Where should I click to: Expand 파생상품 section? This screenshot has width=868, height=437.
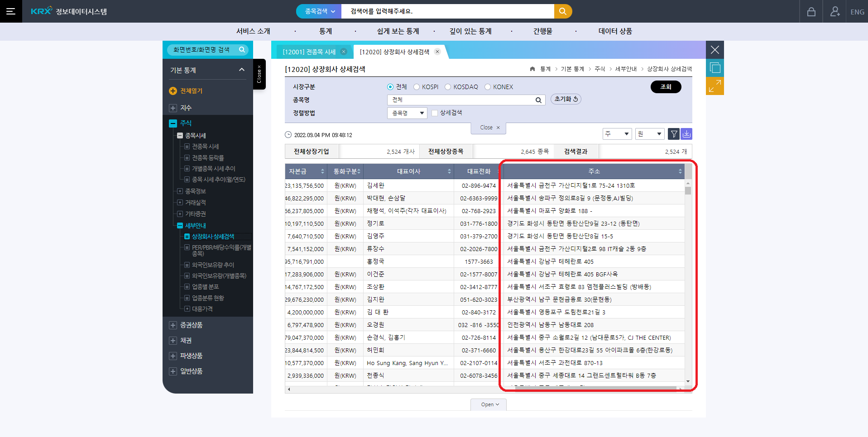click(x=173, y=356)
